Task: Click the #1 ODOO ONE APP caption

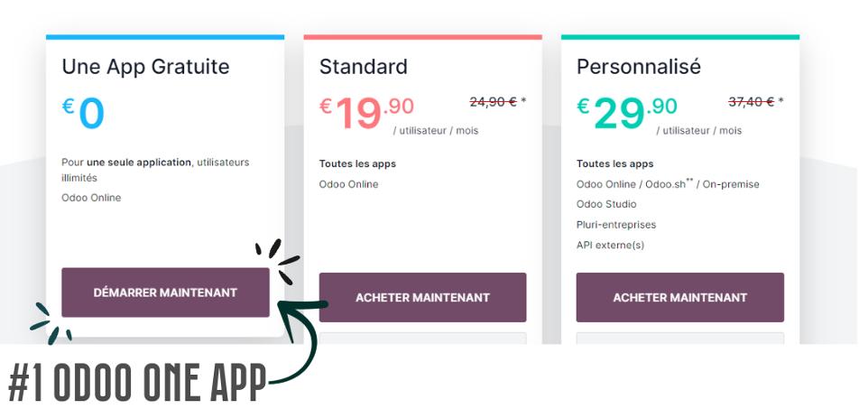Action: tap(137, 384)
